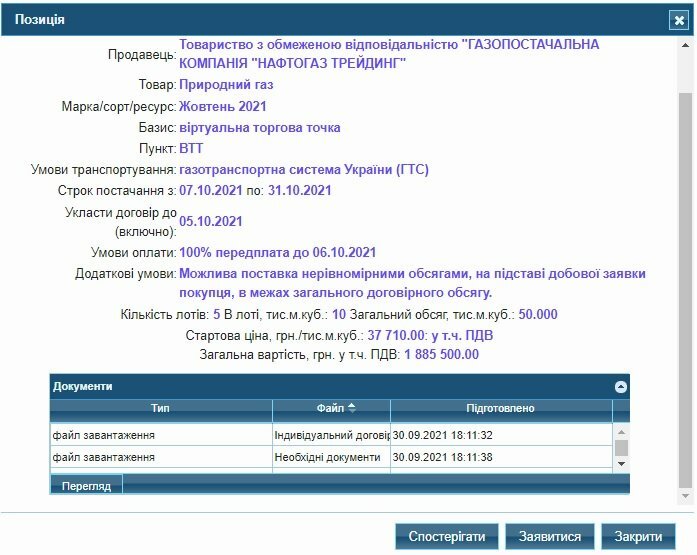Image resolution: width=697 pixels, height=555 pixels.
Task: Sort documents by Файл column
Action: click(332, 408)
